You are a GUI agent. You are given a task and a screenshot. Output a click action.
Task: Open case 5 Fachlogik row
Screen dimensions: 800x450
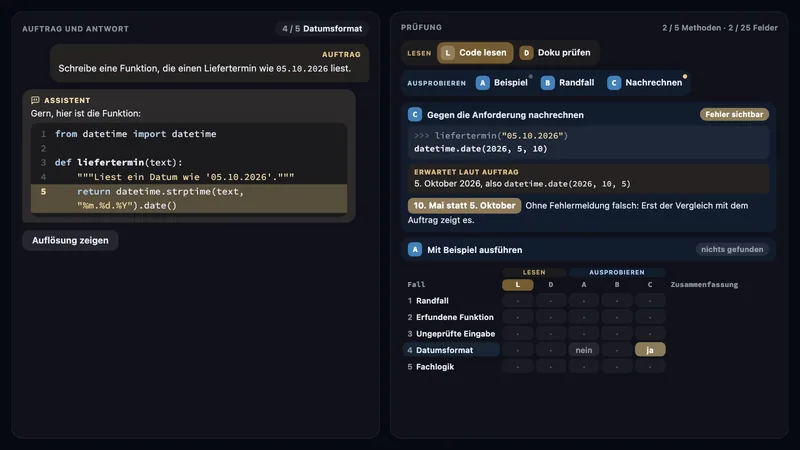click(x=452, y=366)
